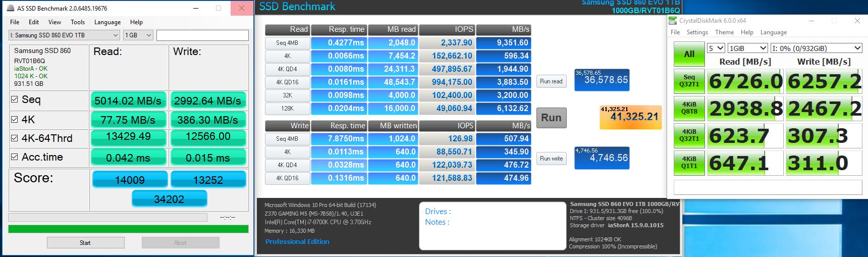Open the drive selector Samsung SSD 860 EVO
Viewport: 868px width, 257px height.
(64, 35)
